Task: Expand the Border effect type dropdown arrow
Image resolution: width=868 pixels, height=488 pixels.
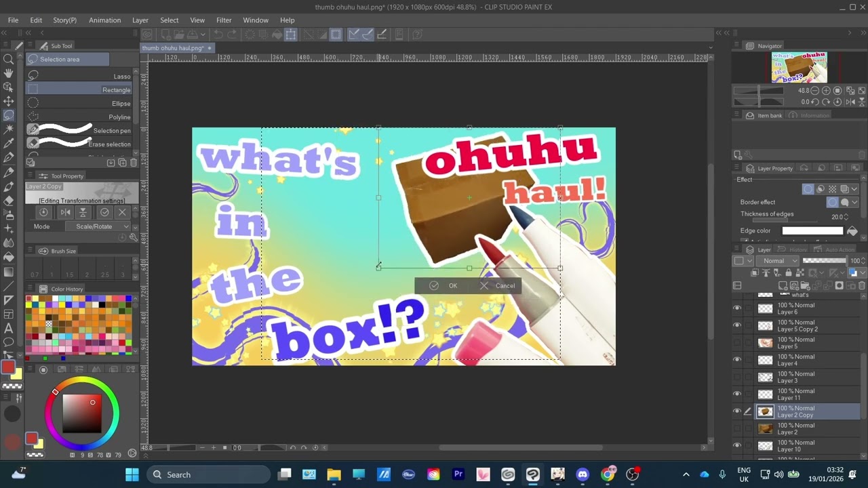Action: tap(856, 202)
